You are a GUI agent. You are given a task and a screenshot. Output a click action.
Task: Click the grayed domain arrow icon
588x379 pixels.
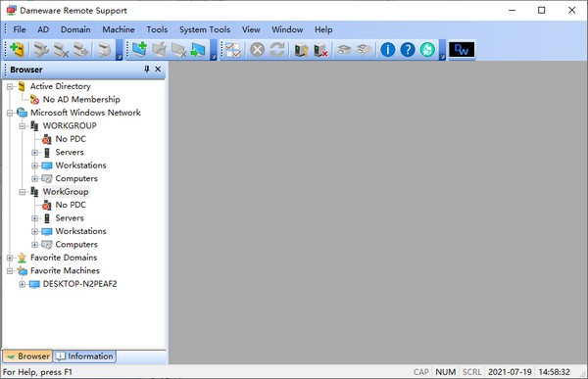[80, 50]
